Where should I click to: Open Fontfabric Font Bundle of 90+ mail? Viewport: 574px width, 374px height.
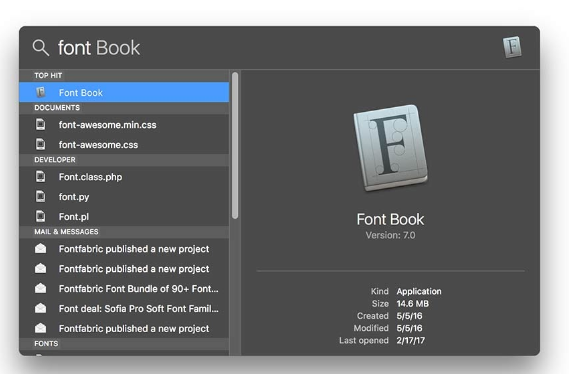(124, 289)
